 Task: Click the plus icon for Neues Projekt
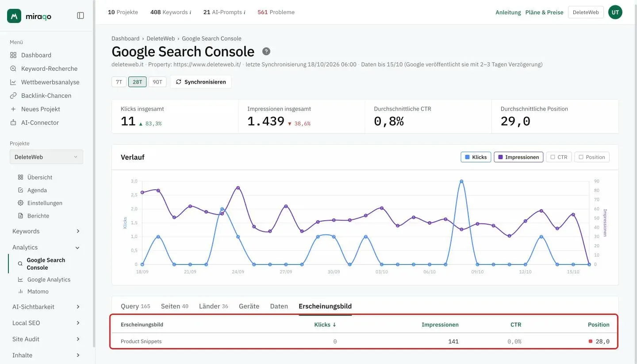coord(13,109)
